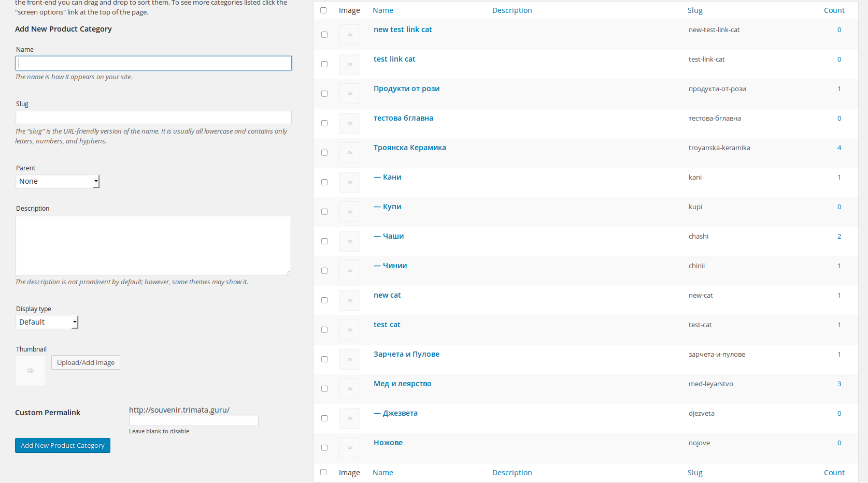Select checkbox for Троянска Керамика
Viewport: 868px width, 483px height.
pos(324,153)
